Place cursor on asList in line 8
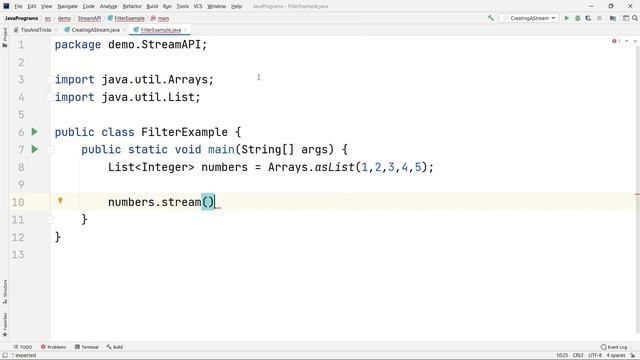 pos(335,167)
